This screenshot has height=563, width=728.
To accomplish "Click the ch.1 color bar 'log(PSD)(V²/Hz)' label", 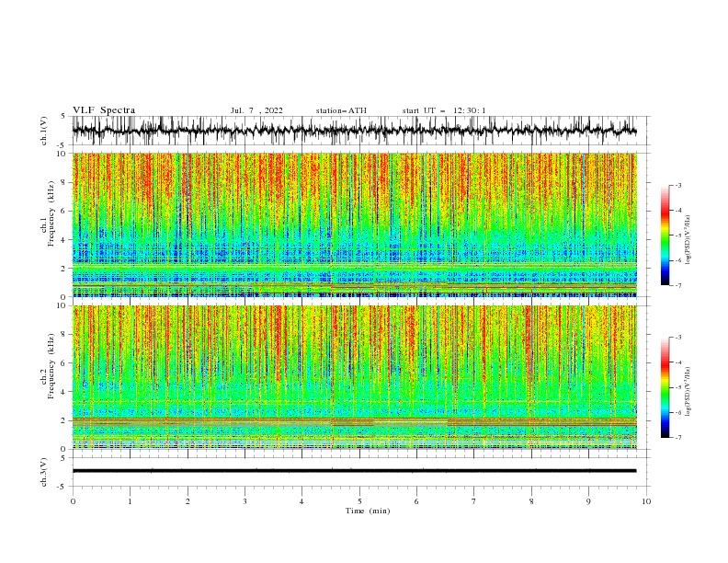I will pyautogui.click(x=688, y=240).
